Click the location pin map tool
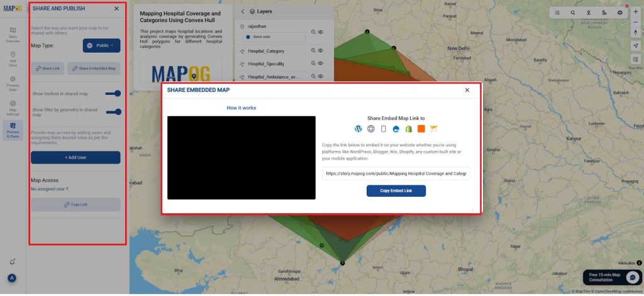 (589, 13)
